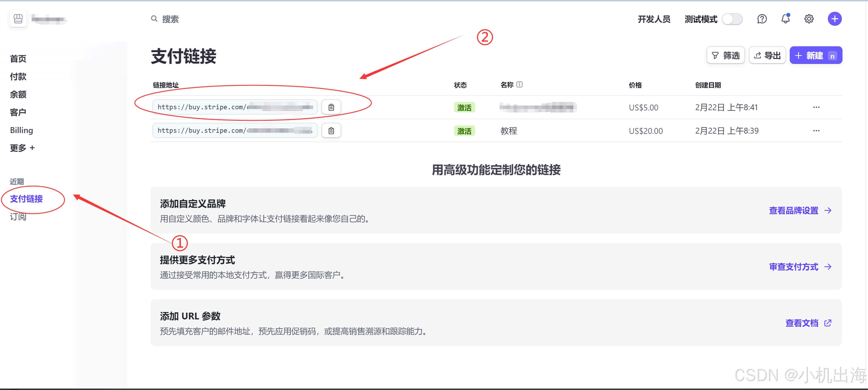Focus the 搜索 search field
The height and width of the screenshot is (390, 868).
(171, 19)
